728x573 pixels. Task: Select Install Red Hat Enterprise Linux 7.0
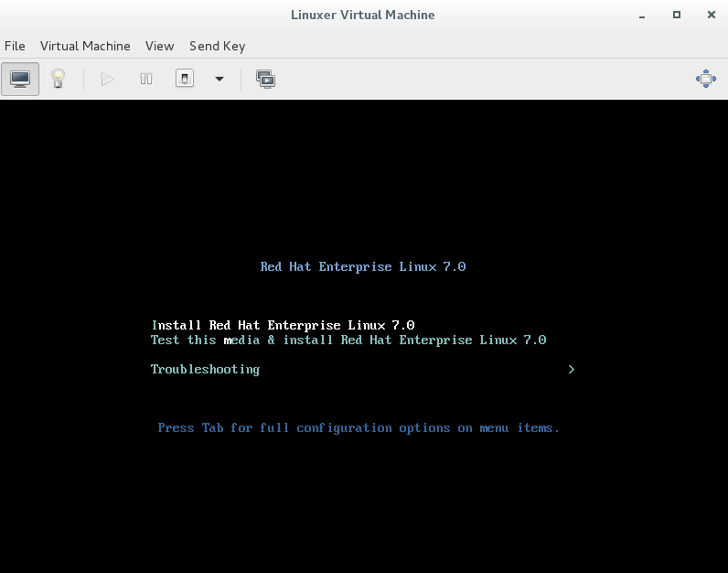(x=284, y=325)
